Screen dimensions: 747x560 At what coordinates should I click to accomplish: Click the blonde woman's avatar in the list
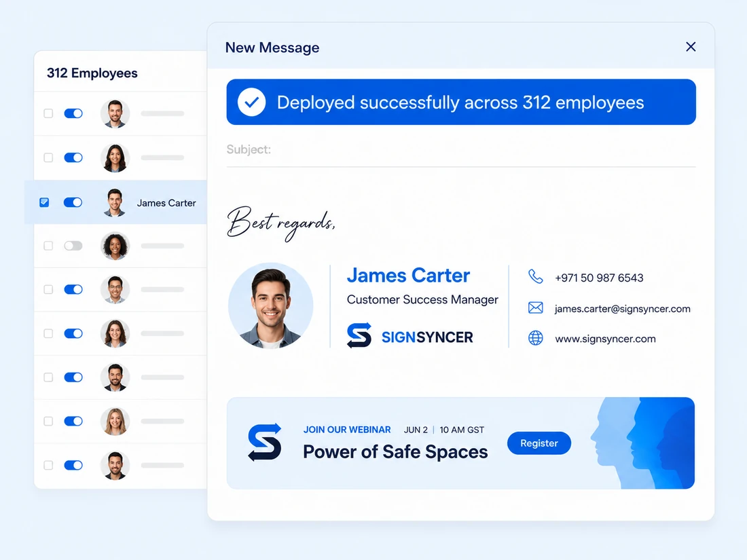point(115,422)
